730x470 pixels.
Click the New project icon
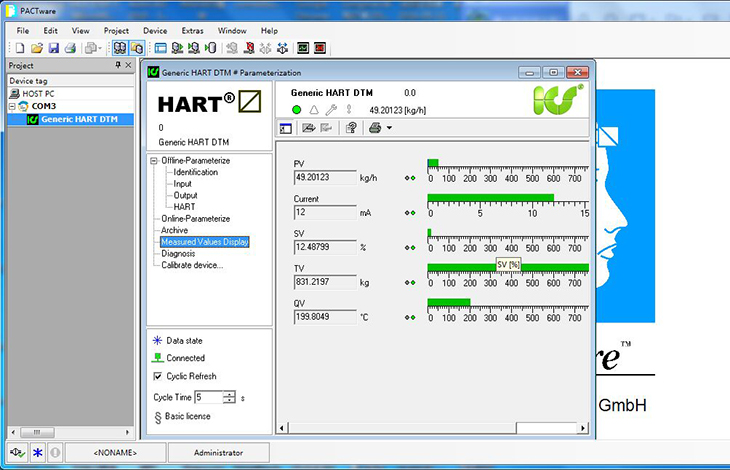[x=21, y=48]
